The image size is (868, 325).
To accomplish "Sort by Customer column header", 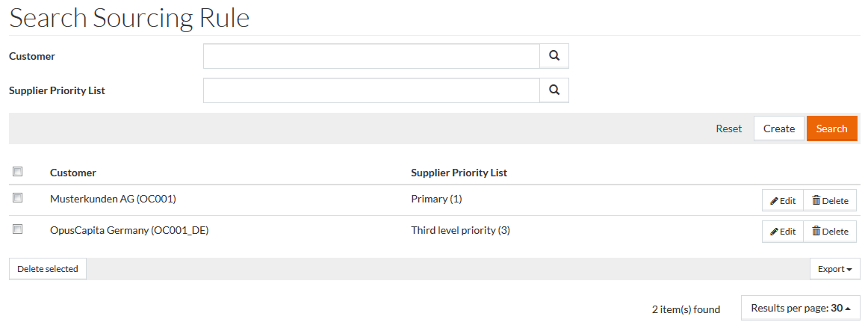I will [73, 173].
